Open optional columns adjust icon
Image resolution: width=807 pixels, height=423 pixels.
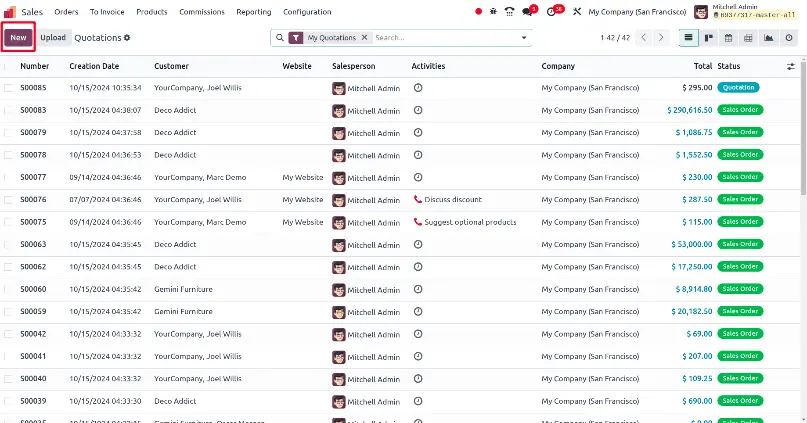[791, 66]
